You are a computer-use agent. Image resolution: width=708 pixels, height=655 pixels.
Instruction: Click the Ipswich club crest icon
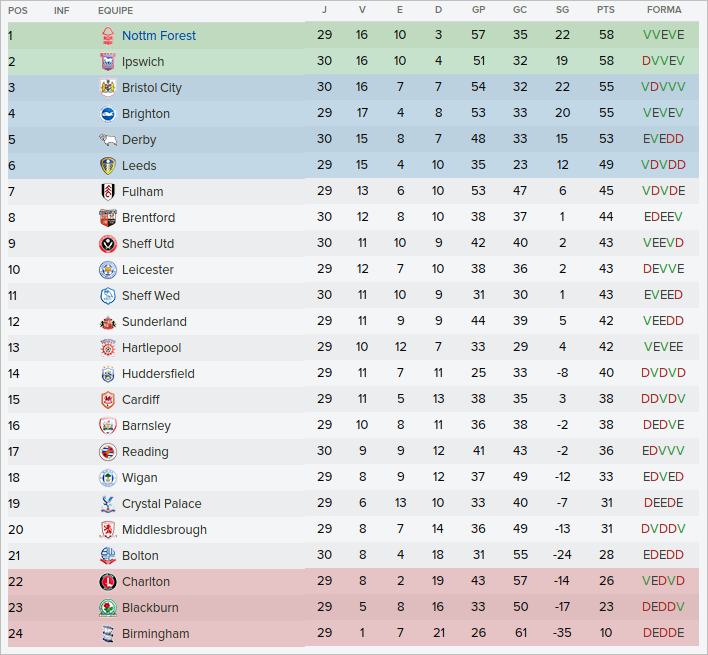[x=107, y=62]
